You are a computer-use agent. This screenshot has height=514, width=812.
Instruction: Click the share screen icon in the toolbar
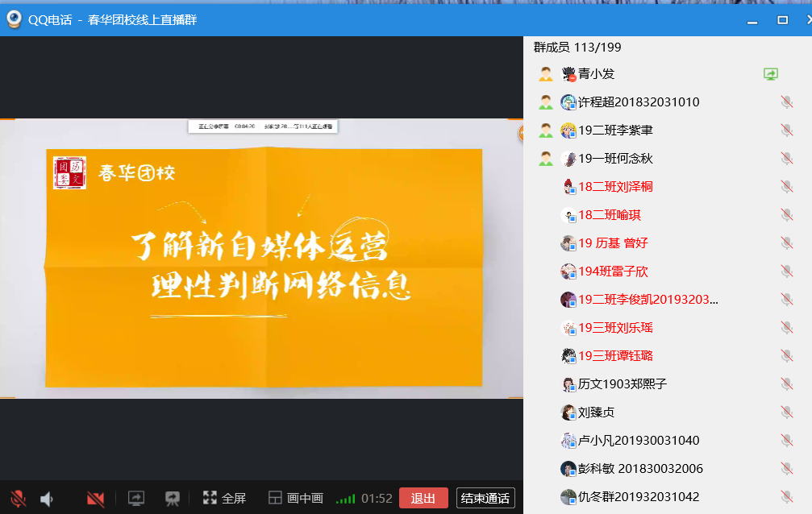(136, 499)
